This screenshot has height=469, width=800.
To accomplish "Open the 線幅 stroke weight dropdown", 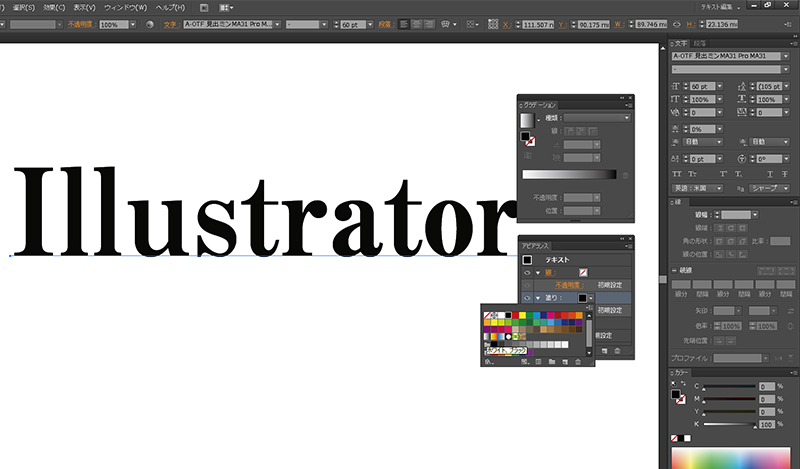I will point(755,215).
